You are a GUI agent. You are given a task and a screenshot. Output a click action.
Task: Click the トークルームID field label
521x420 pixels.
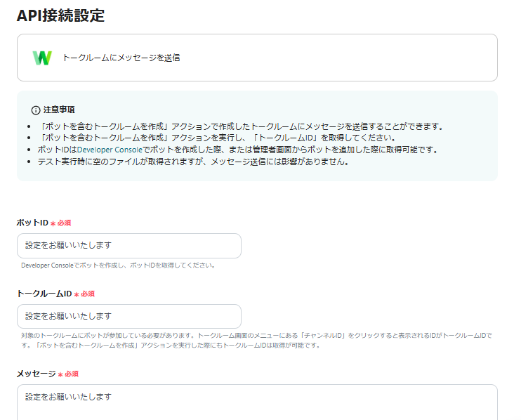click(44, 294)
